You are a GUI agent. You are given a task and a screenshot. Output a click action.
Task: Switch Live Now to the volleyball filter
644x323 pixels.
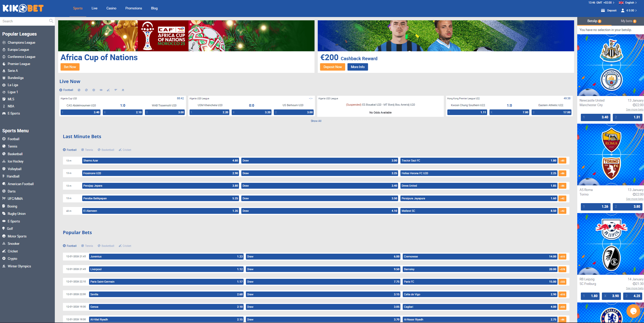click(94, 90)
